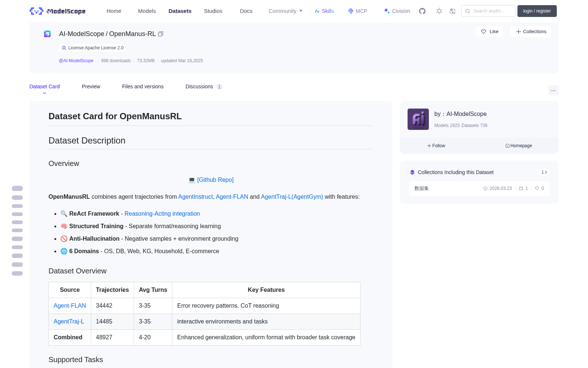Click the Discussions count badge '1'
Screen dimensions: 588x368
pos(219,87)
